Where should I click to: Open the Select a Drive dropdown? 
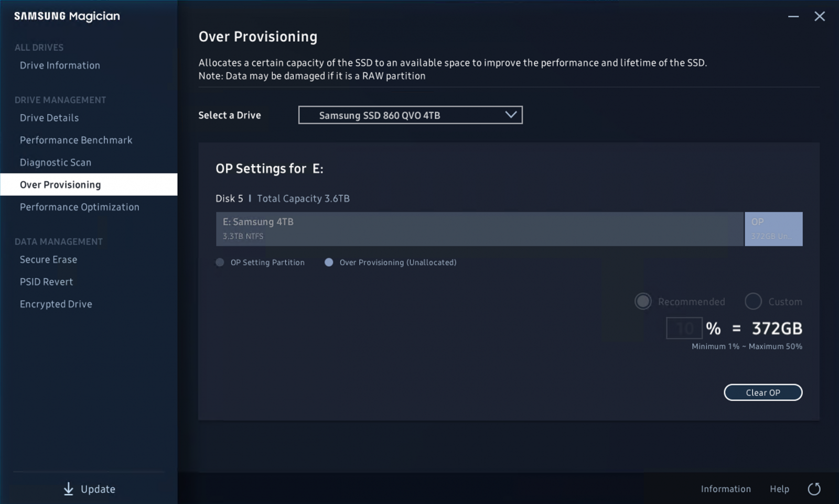click(410, 115)
